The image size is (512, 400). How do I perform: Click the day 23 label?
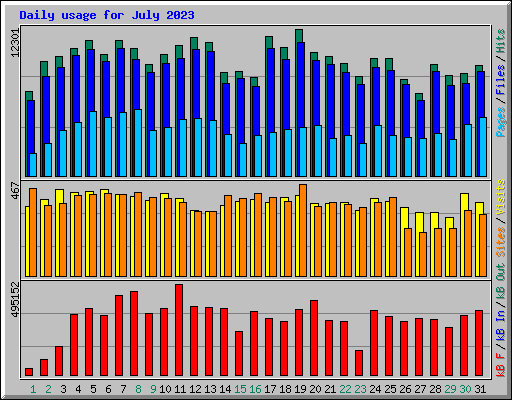click(x=360, y=389)
